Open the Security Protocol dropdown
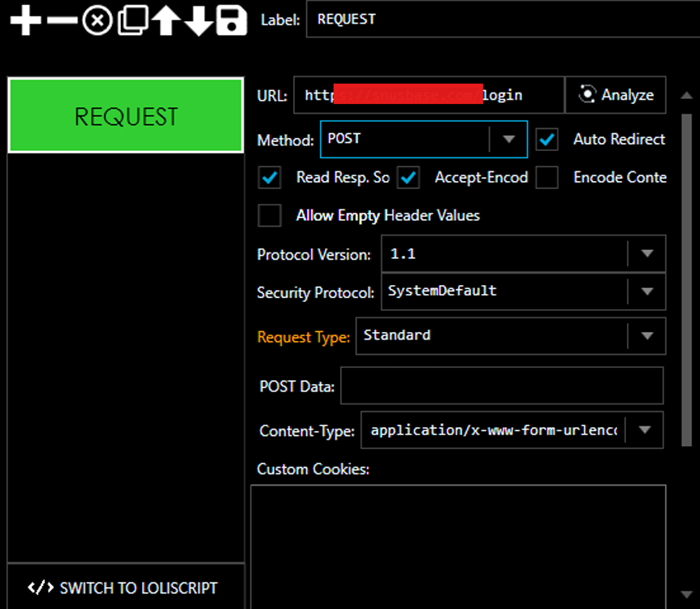 click(x=523, y=292)
